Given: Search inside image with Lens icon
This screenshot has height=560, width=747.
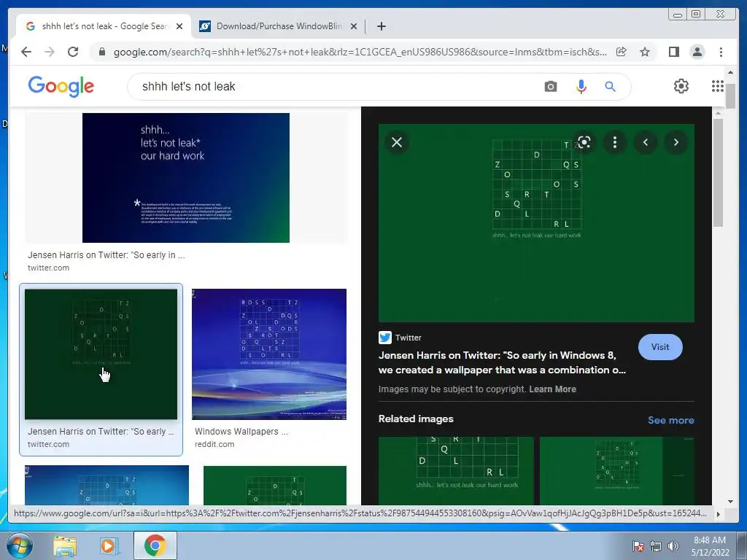Looking at the screenshot, I should 584,142.
